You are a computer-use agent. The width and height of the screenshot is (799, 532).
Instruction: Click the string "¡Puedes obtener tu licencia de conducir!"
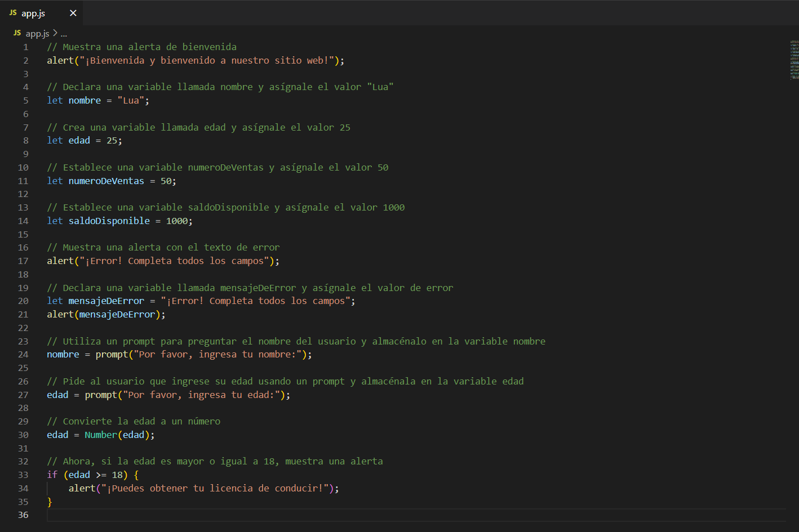[215, 488]
